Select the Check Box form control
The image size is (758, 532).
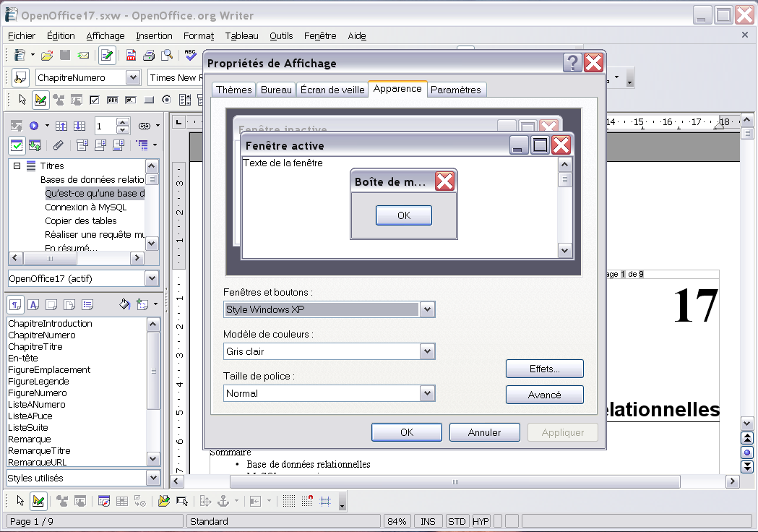pos(95,100)
